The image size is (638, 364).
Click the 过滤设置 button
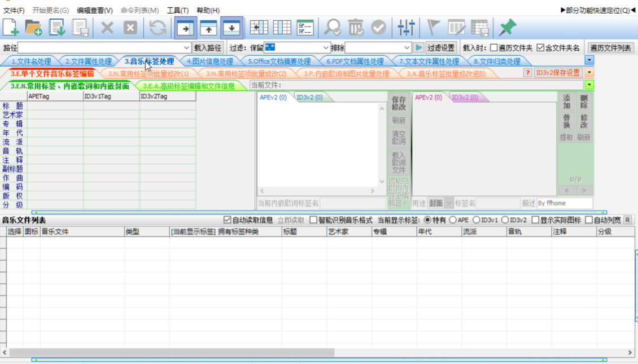[x=440, y=47]
